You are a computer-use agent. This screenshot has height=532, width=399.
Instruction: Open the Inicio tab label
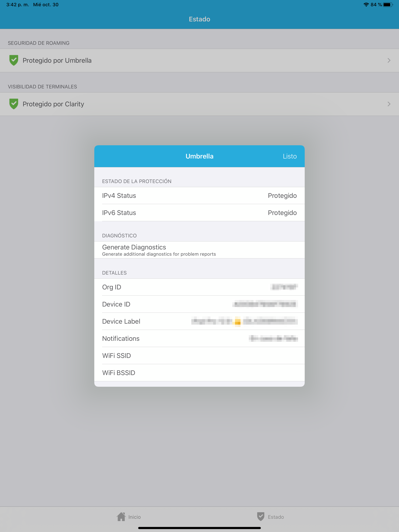coord(134,517)
